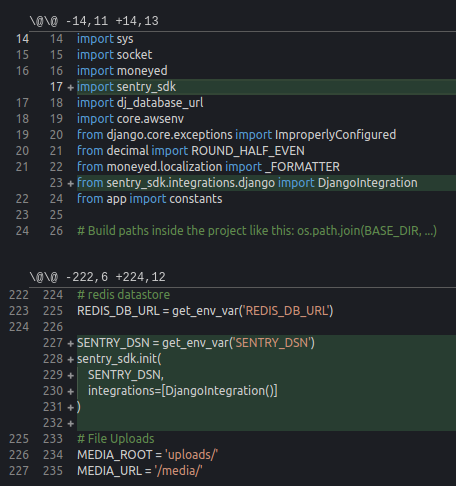Click new line number 23 in first hunk
456x486 pixels.
coord(56,183)
